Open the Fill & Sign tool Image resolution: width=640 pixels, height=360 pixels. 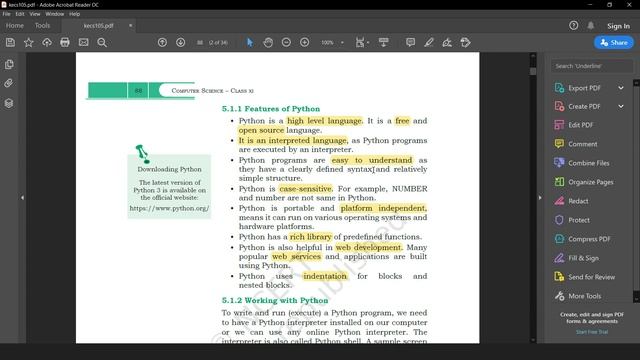(x=583, y=258)
